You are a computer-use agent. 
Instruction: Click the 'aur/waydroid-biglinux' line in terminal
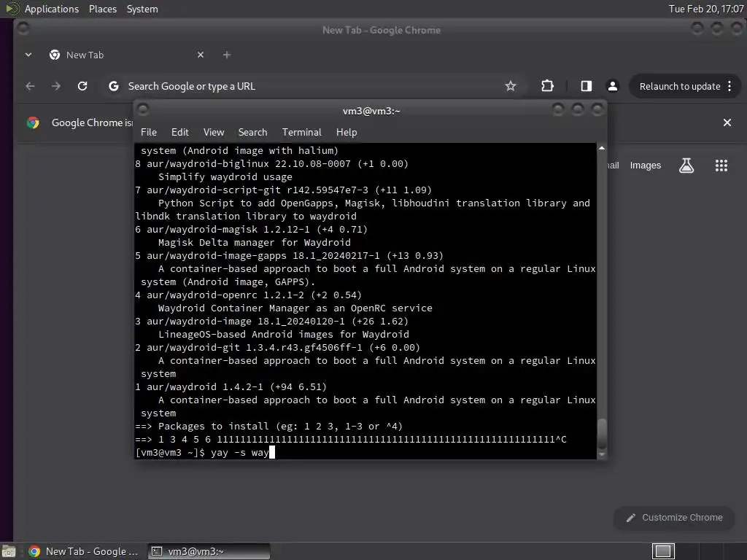(x=271, y=164)
